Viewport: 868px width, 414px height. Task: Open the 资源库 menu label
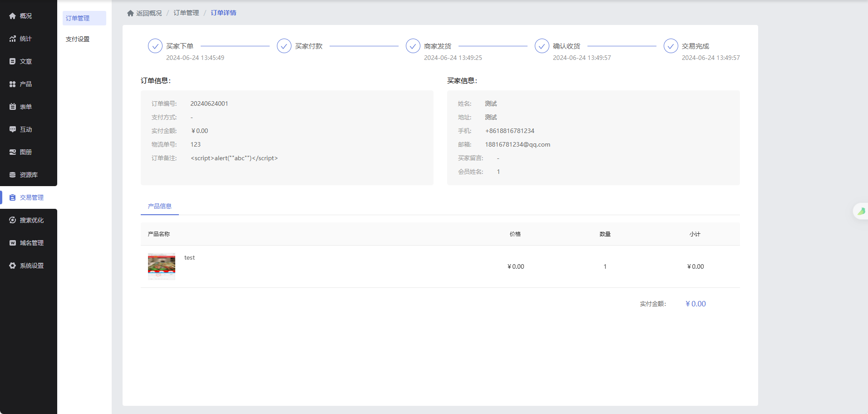point(29,175)
